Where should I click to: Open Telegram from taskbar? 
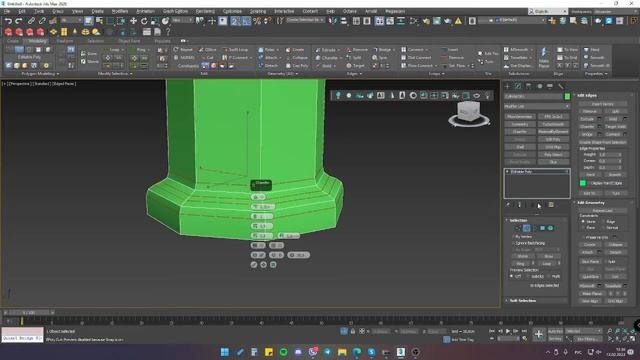327,352
